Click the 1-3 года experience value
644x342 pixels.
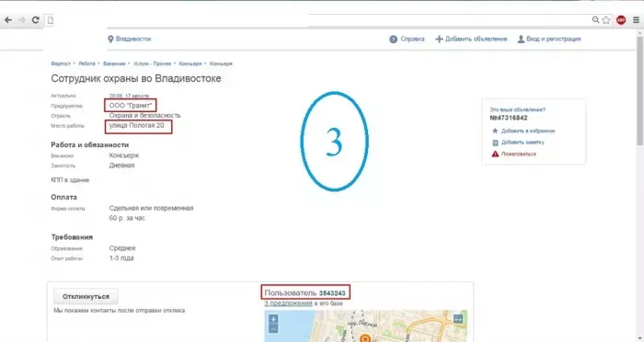[121, 258]
